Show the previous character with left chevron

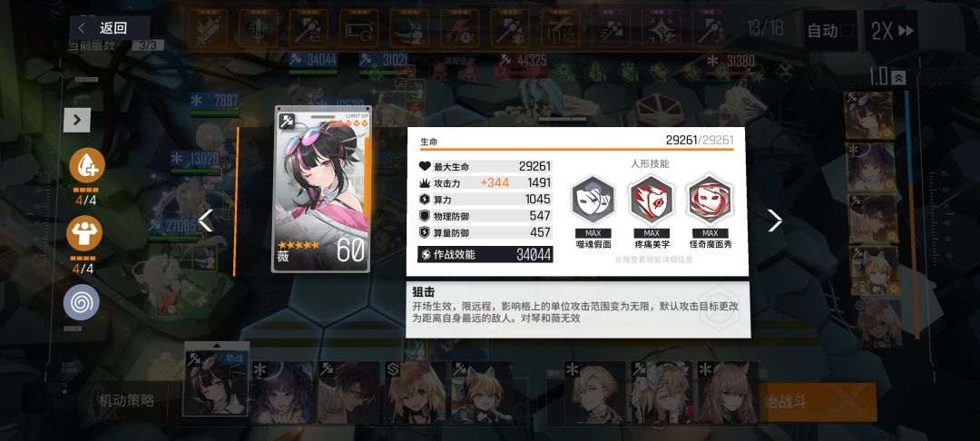coord(206,220)
